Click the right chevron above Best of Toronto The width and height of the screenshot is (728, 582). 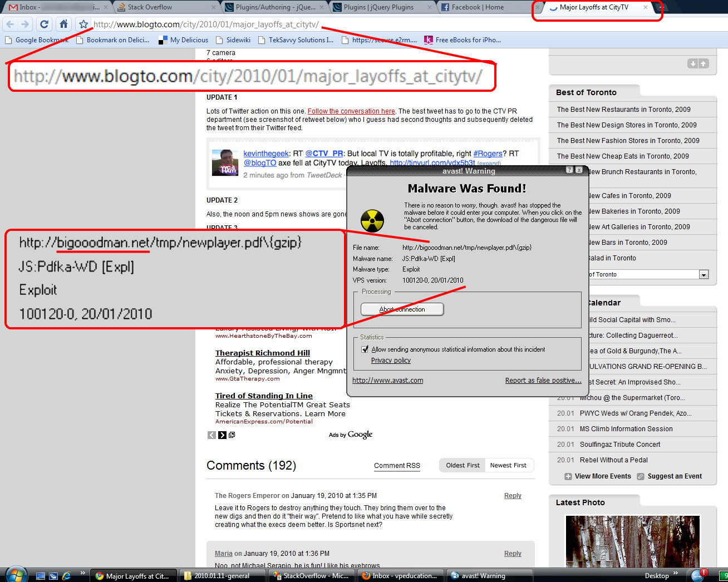point(704,63)
